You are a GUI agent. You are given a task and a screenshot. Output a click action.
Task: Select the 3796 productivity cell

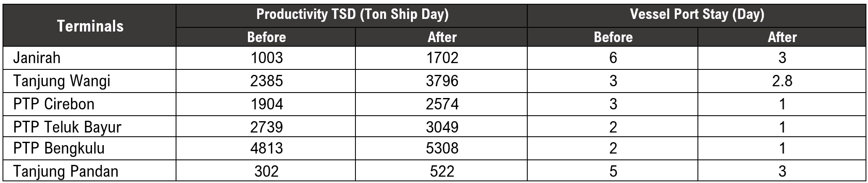tap(442, 81)
